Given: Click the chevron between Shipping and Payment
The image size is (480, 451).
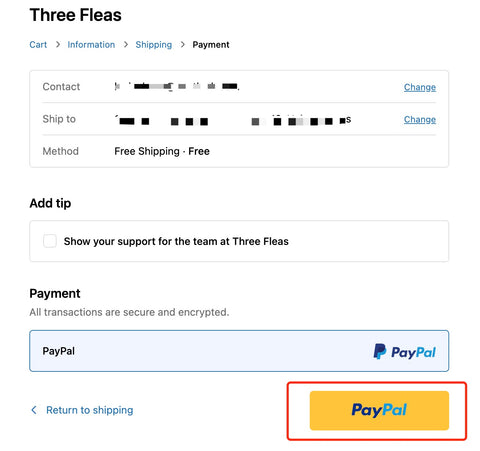Looking at the screenshot, I should point(183,45).
